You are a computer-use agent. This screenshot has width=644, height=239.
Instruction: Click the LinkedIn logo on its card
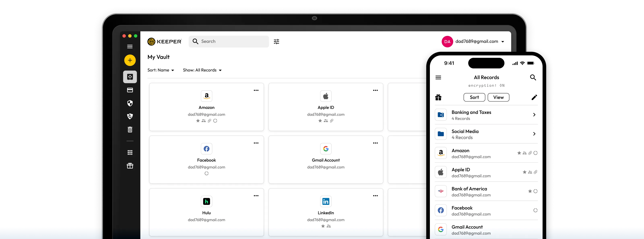(x=326, y=201)
